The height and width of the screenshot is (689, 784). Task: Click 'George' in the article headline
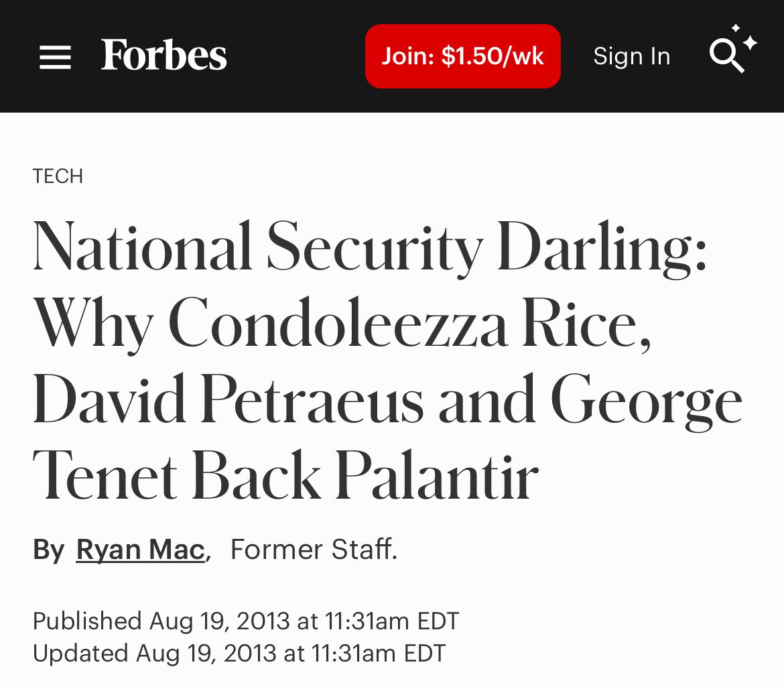pos(647,402)
